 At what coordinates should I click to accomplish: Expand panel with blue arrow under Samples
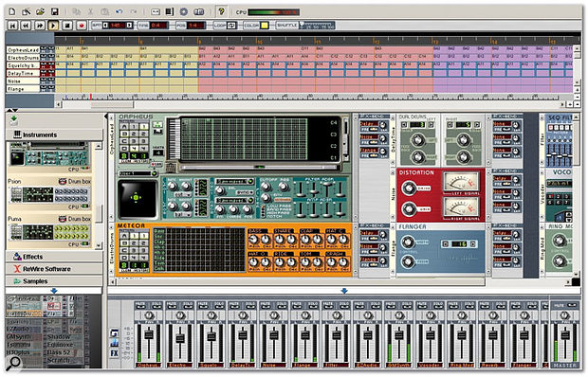(x=54, y=291)
